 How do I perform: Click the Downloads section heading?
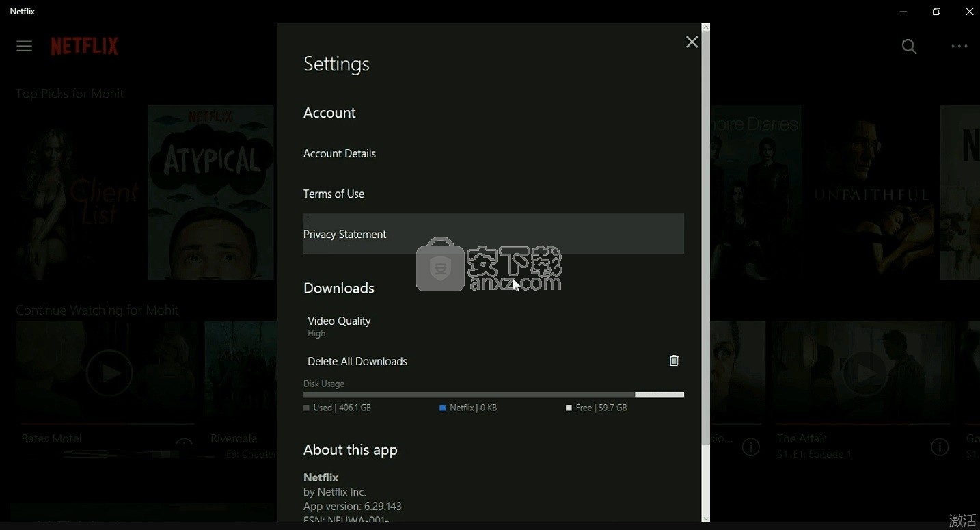point(339,288)
